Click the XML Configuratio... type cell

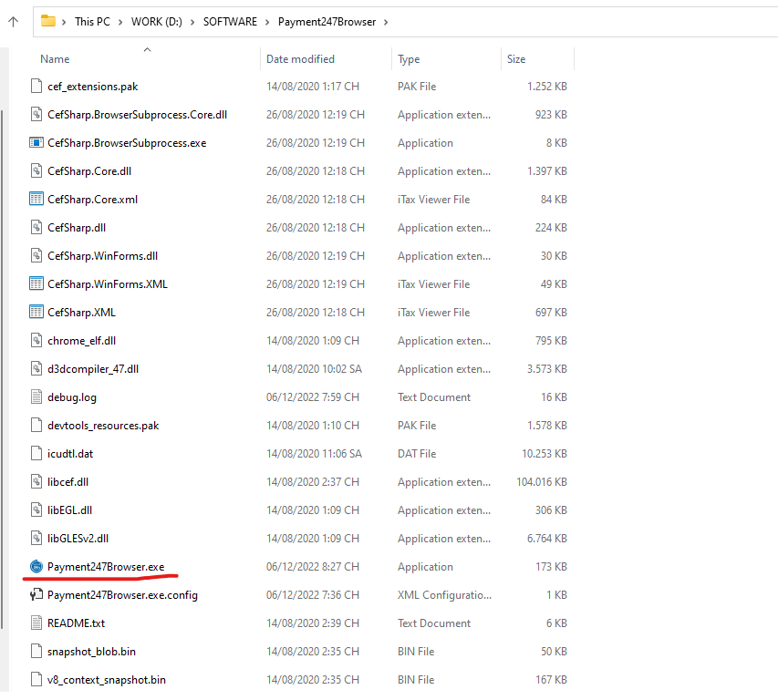444,595
